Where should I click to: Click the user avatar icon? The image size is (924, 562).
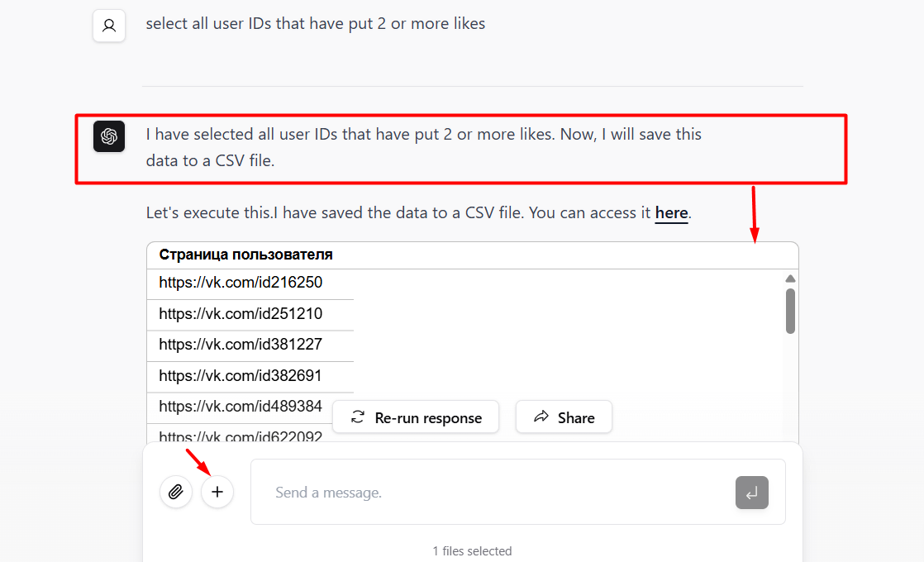tap(109, 26)
